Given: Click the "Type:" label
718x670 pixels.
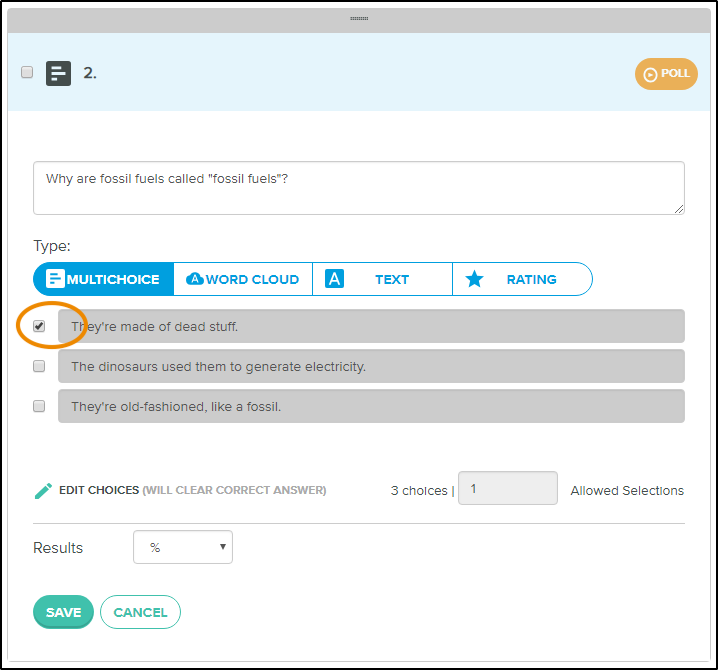Looking at the screenshot, I should (52, 246).
